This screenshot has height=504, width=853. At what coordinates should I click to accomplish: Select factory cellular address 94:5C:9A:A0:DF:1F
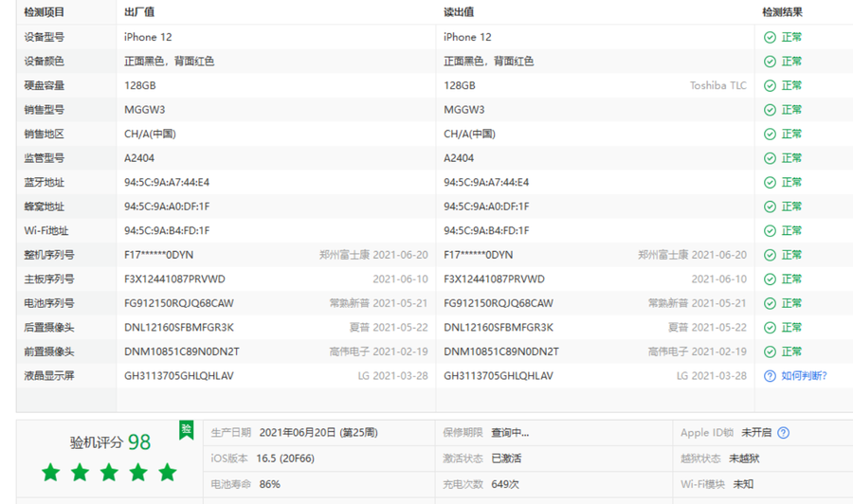(167, 207)
